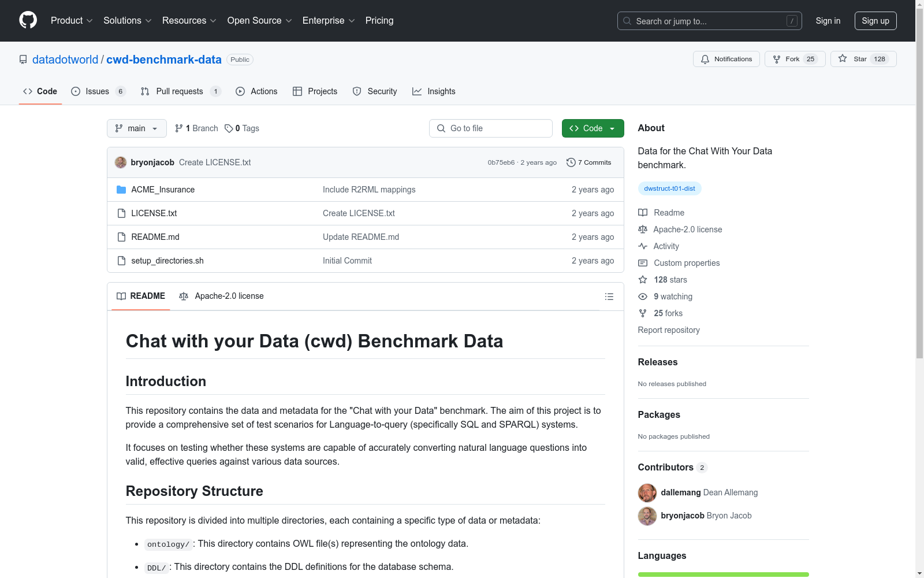
Task: Click the ACME_Insurance folder icon
Action: click(121, 190)
